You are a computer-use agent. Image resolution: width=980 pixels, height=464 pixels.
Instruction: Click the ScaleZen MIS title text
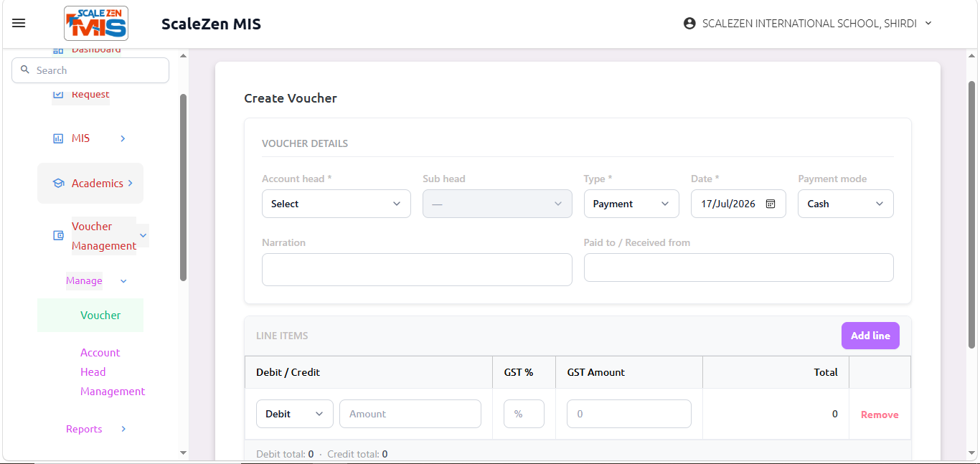pyautogui.click(x=211, y=24)
